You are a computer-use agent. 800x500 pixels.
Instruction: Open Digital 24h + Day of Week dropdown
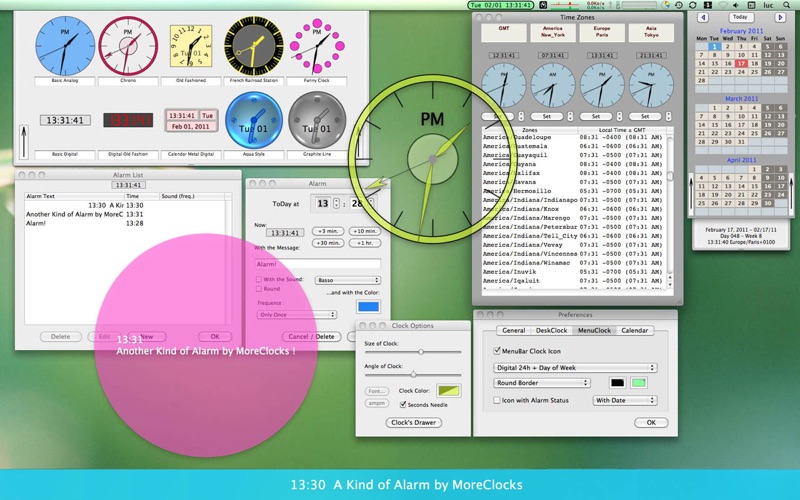(575, 368)
